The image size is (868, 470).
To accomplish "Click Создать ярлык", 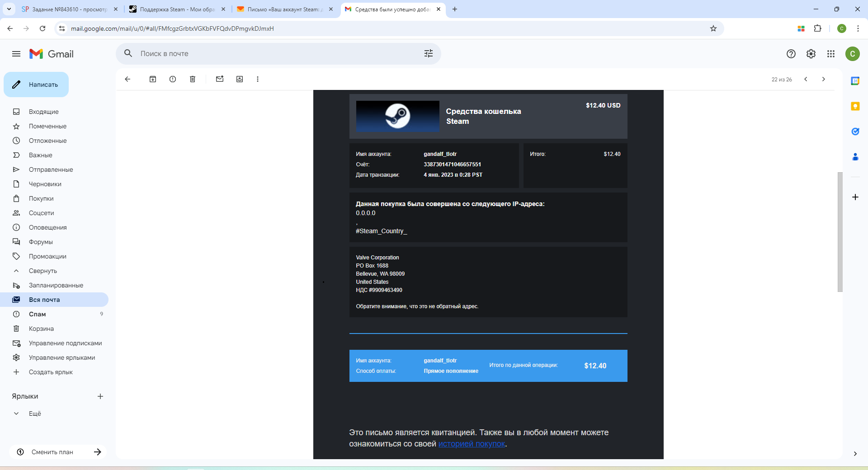I will coord(54,372).
